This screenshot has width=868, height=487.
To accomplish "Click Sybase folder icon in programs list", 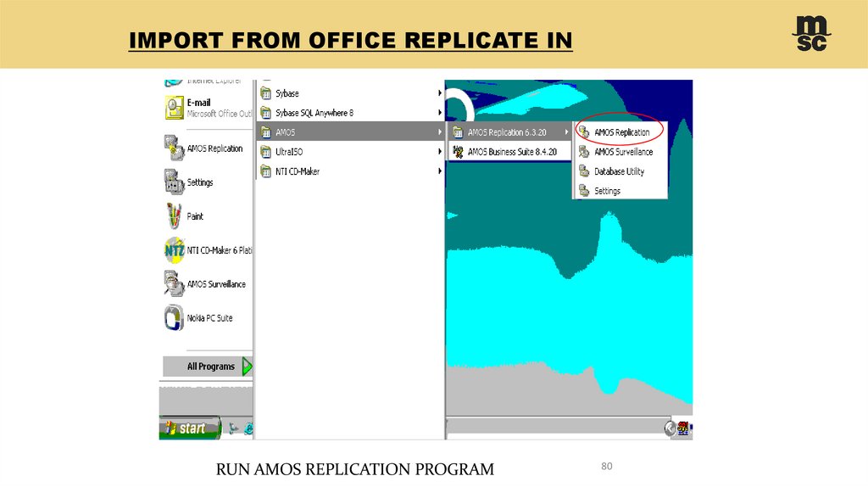I will click(x=265, y=93).
